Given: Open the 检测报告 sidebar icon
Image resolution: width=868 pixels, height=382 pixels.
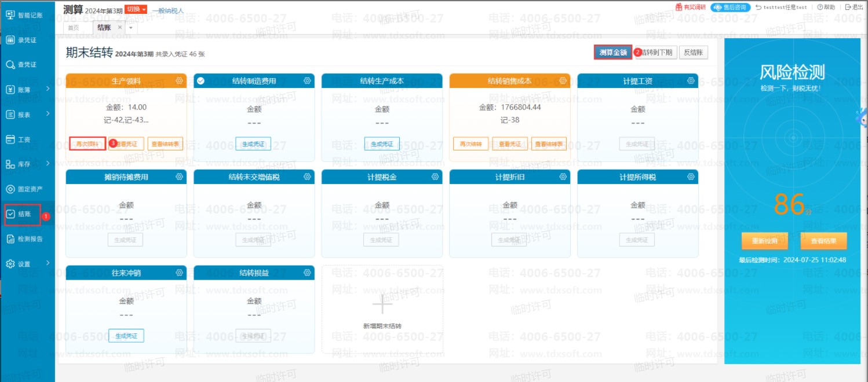Looking at the screenshot, I should (10, 238).
